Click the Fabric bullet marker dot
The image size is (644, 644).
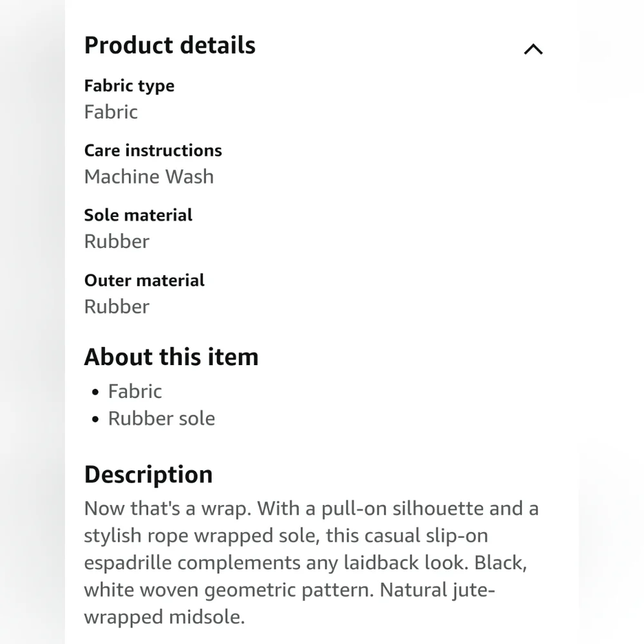[x=95, y=392]
